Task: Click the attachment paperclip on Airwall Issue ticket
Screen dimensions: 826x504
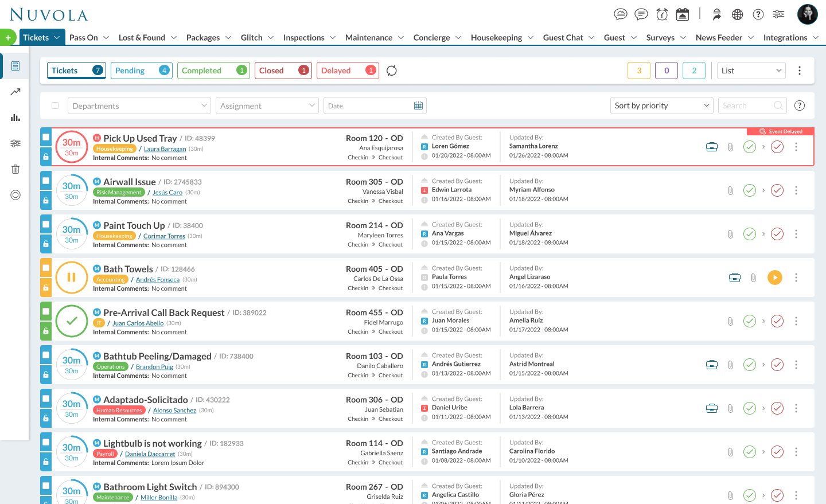Action: (730, 190)
